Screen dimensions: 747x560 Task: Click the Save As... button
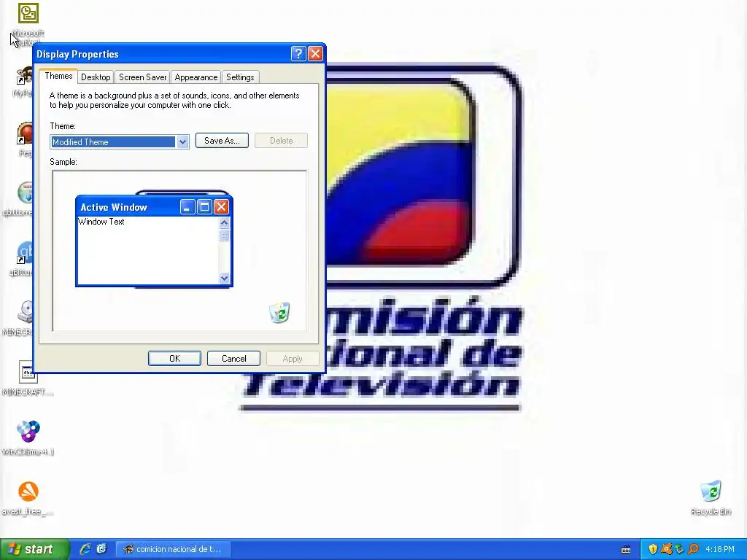coord(222,141)
